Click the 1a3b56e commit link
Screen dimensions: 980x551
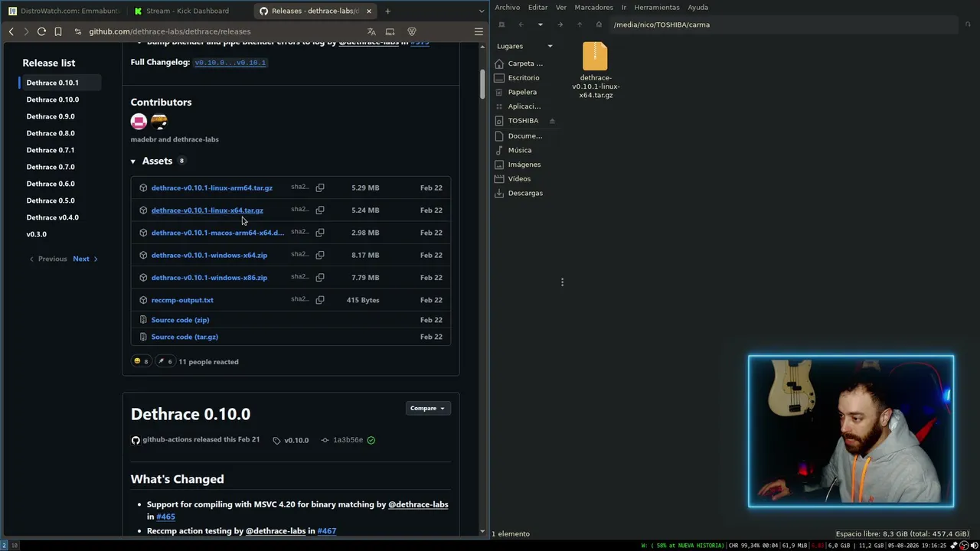pyautogui.click(x=348, y=440)
